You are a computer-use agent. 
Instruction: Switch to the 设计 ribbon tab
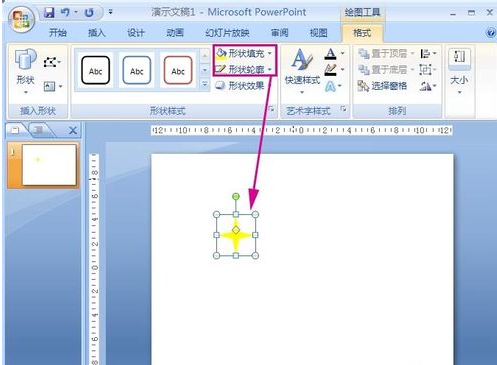(136, 33)
